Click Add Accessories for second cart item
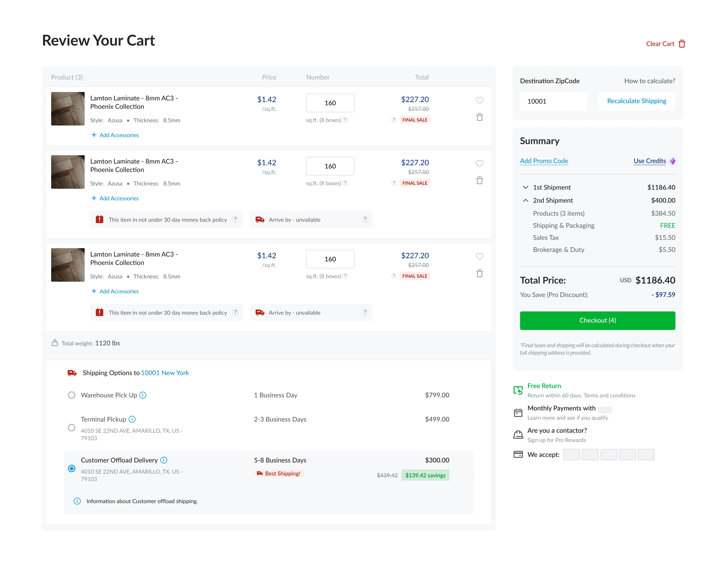728x561 pixels. [115, 198]
